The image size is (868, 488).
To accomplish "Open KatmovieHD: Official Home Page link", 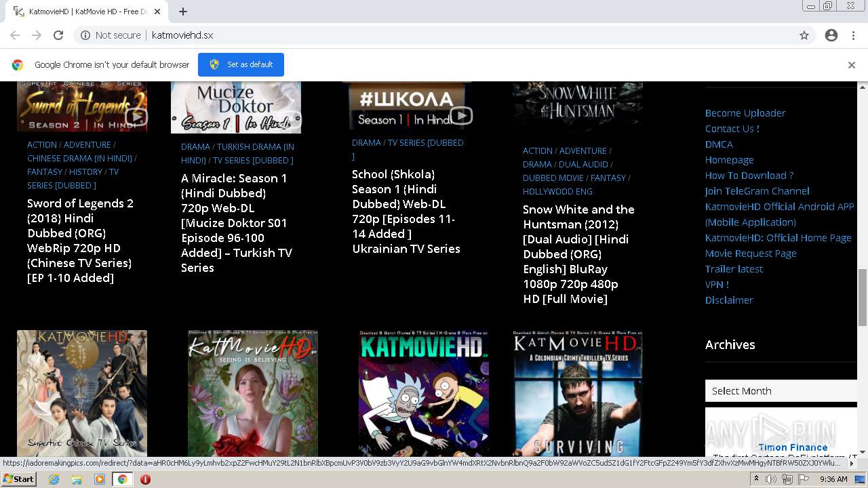I will [778, 238].
